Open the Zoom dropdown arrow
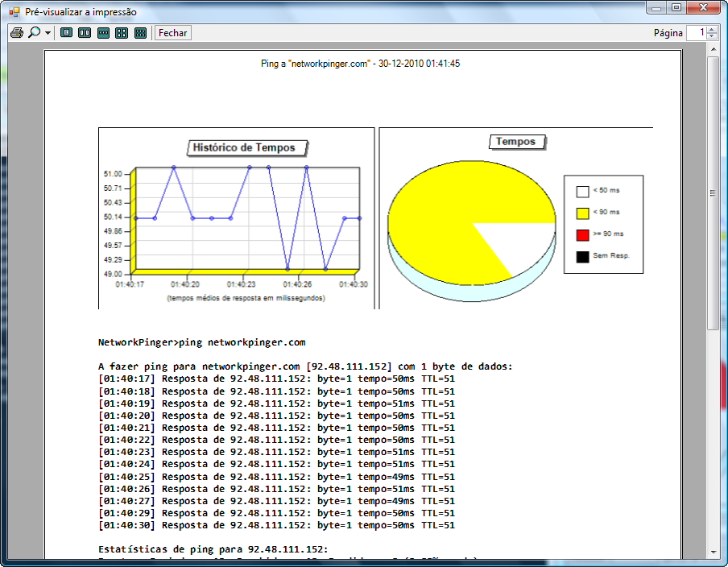Viewport: 728px width, 567px height. click(48, 33)
